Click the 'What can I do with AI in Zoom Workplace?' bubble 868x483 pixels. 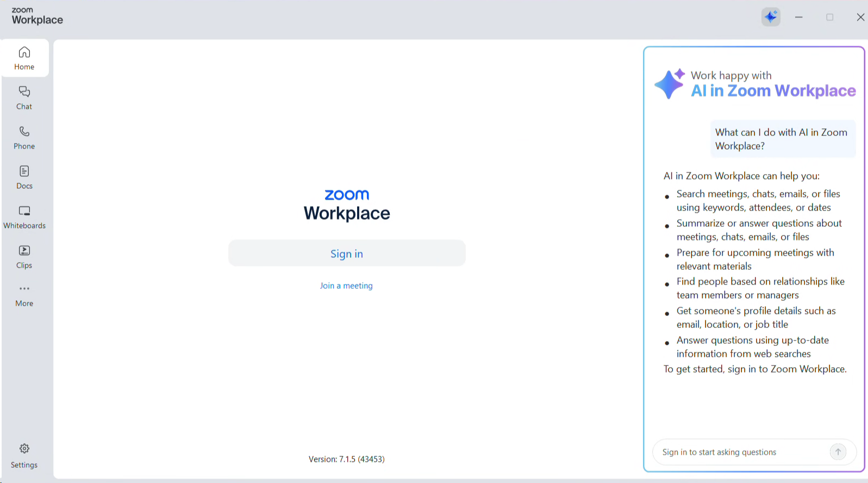coord(783,139)
